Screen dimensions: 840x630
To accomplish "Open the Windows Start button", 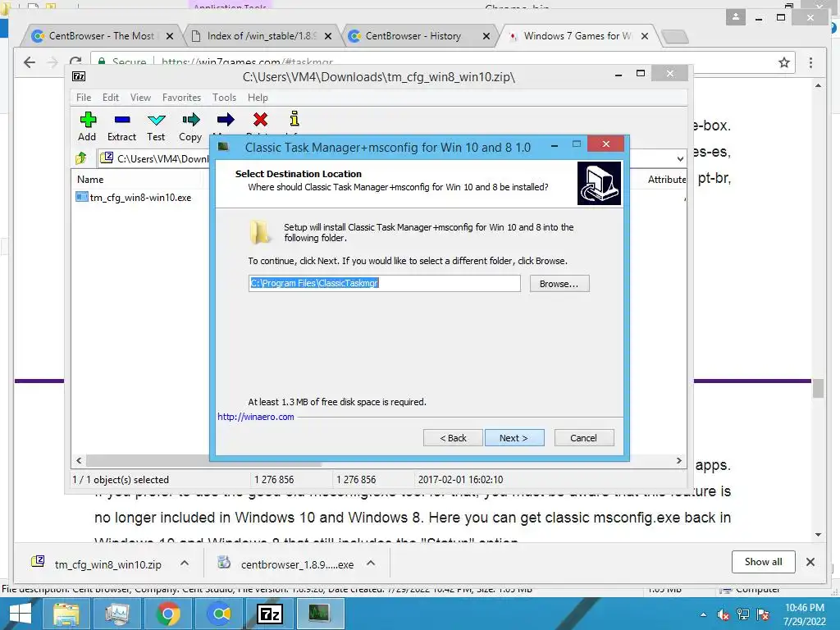I will coord(21,614).
